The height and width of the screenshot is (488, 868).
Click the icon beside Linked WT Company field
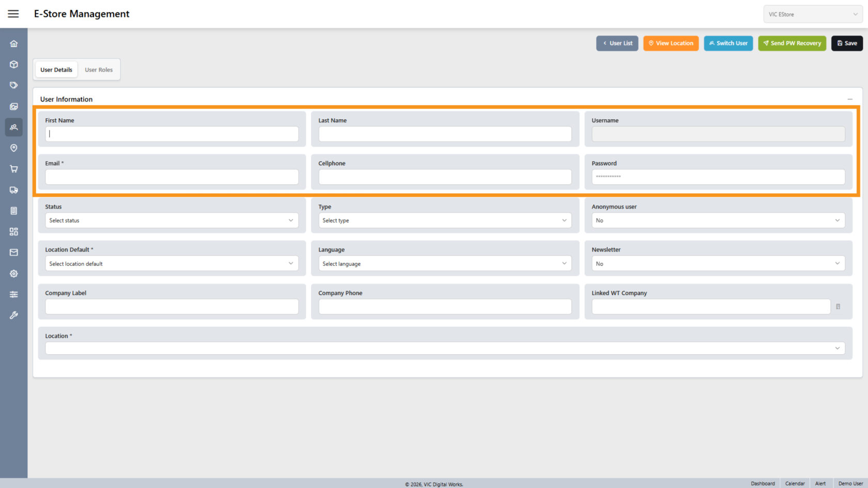pos(838,307)
